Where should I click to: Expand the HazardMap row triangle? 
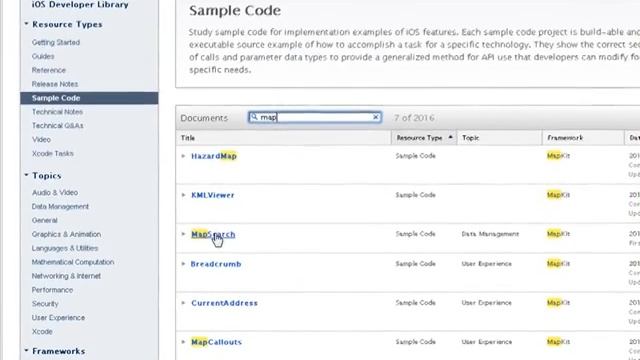pyautogui.click(x=183, y=156)
